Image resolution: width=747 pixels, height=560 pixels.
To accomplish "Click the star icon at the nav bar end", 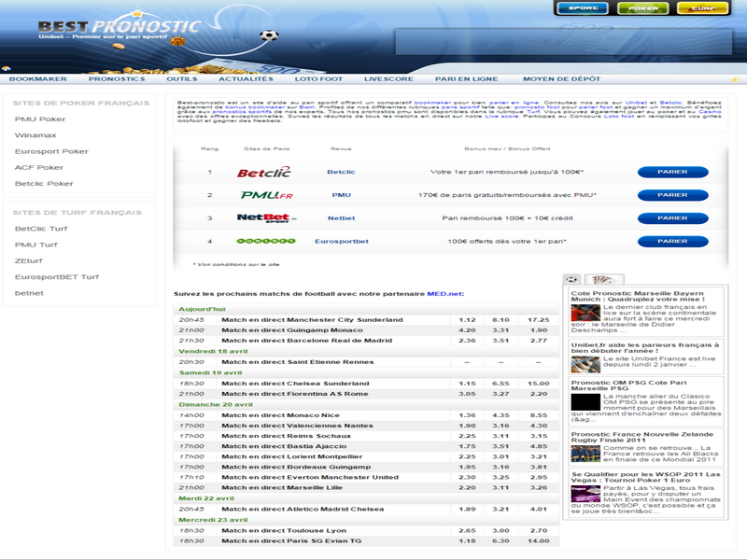I will point(736,79).
